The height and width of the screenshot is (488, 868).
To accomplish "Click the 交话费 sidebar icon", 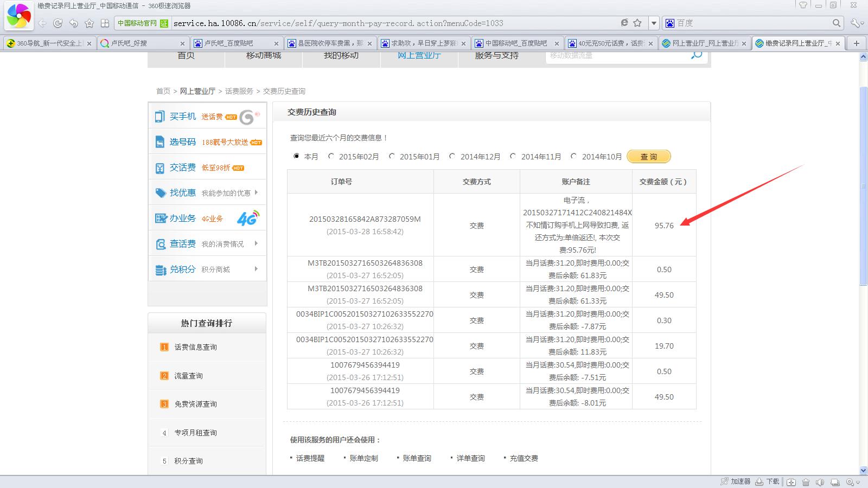I will point(159,168).
